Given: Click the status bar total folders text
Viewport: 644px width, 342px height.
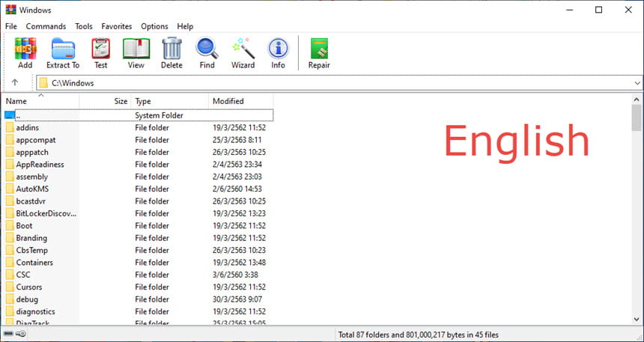Looking at the screenshot, I should click(x=418, y=335).
